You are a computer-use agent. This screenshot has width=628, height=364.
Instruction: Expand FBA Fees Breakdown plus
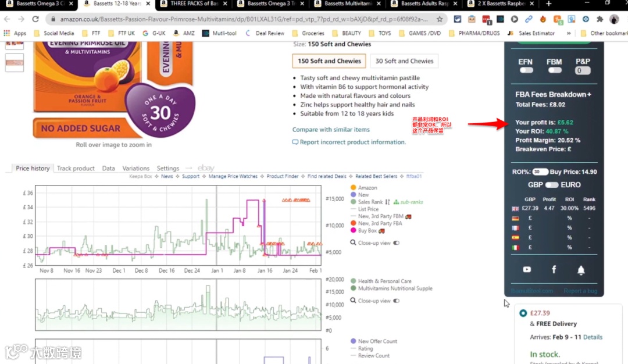(589, 95)
